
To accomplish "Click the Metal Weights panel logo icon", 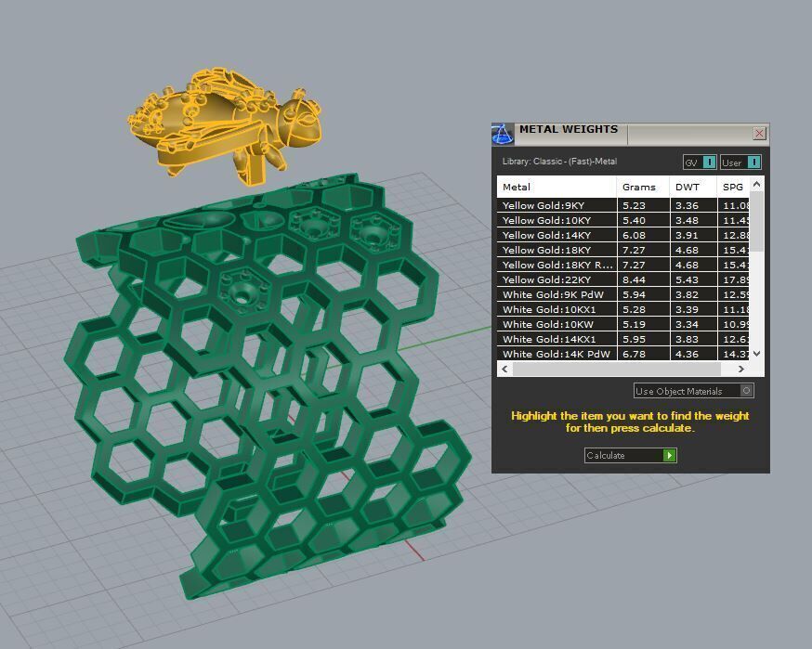I will pyautogui.click(x=502, y=134).
